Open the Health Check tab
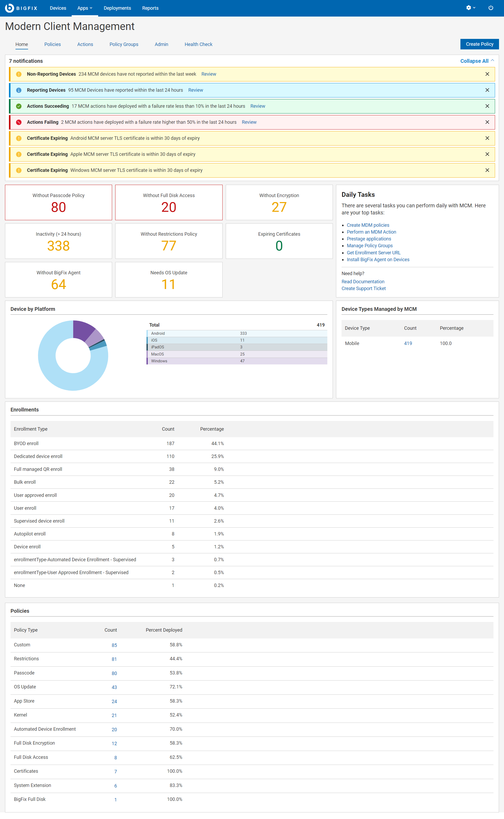 (x=198, y=44)
